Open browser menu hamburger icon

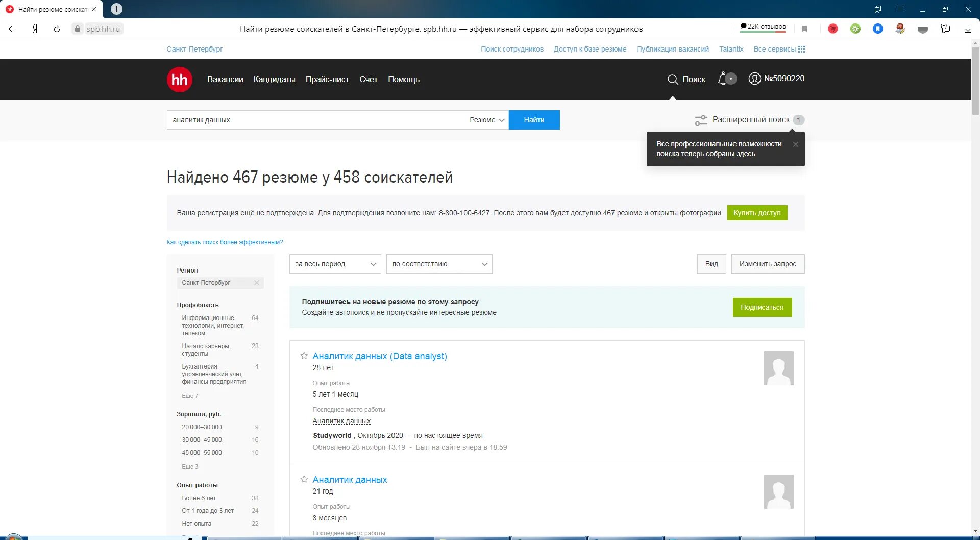(x=900, y=9)
